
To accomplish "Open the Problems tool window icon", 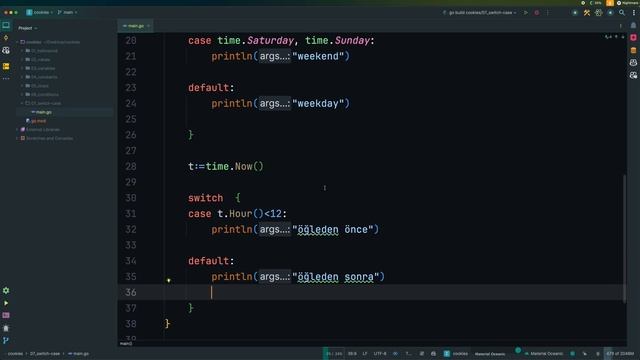I will point(6,328).
